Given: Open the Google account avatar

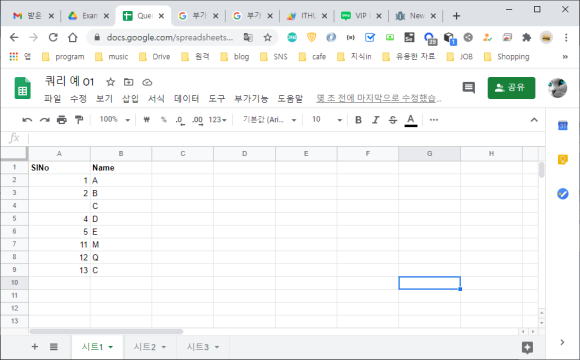Looking at the screenshot, I should 557,88.
